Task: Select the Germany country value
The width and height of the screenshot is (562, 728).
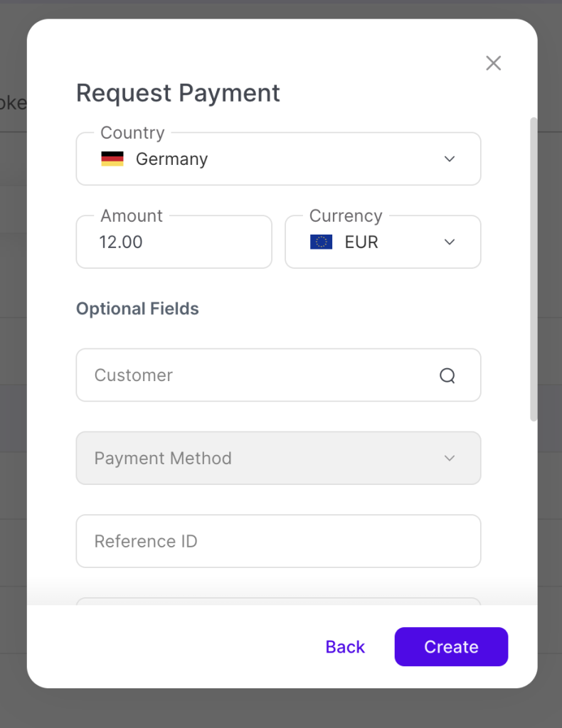Action: tap(171, 159)
